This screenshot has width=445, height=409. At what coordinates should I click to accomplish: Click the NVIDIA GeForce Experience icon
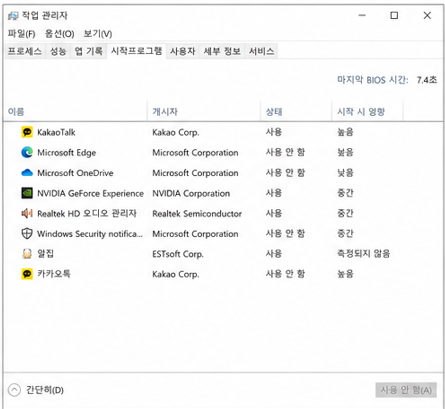tap(27, 193)
